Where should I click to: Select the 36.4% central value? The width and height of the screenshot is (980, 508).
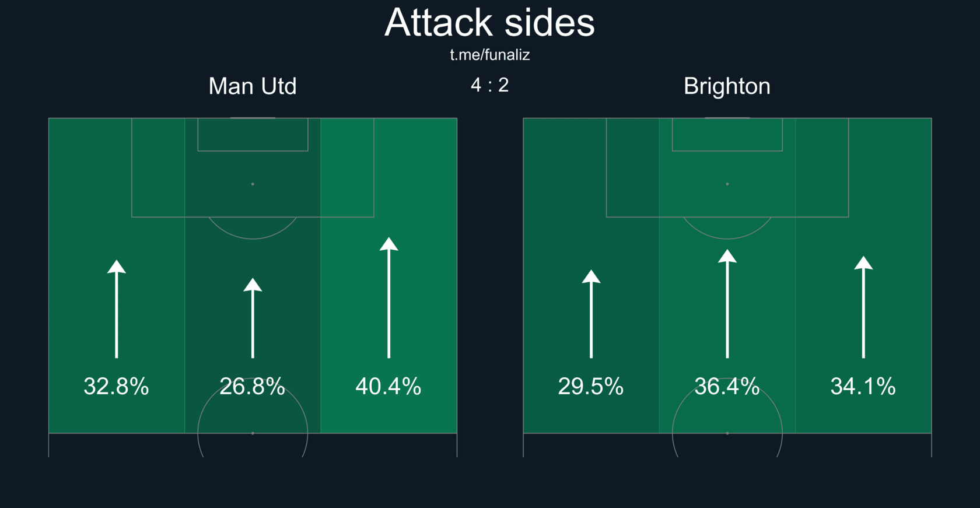coord(727,386)
